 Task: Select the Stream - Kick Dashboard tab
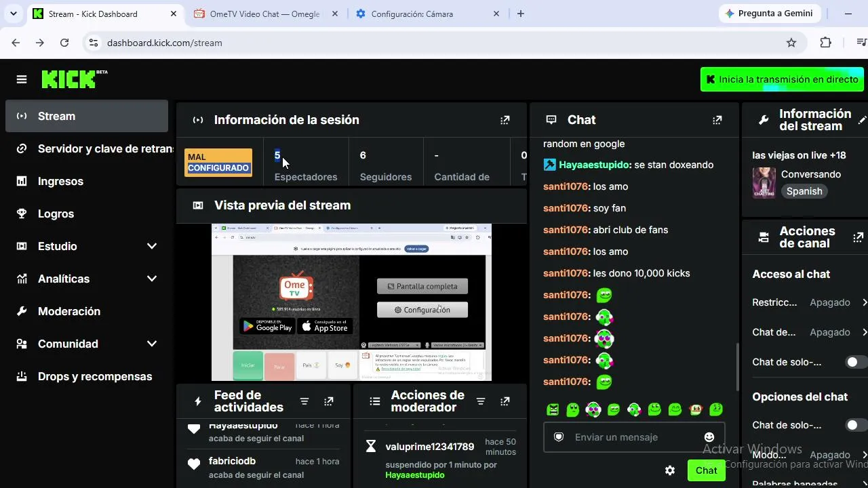tap(105, 14)
